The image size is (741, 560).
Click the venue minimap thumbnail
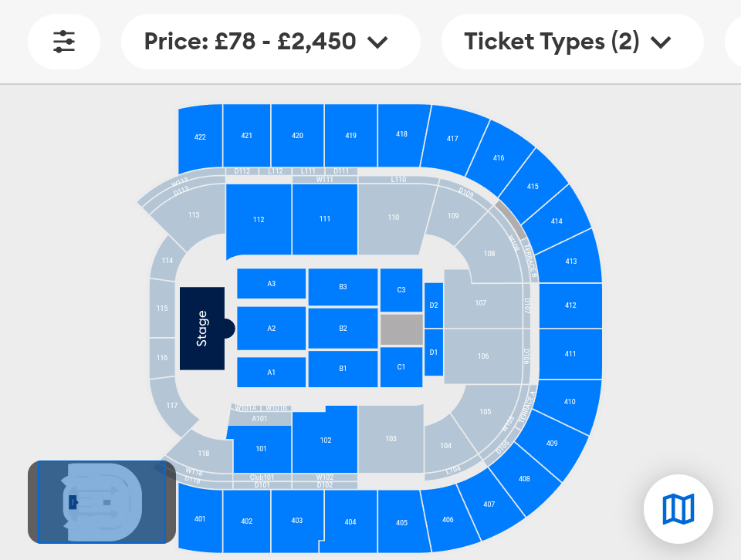click(102, 502)
